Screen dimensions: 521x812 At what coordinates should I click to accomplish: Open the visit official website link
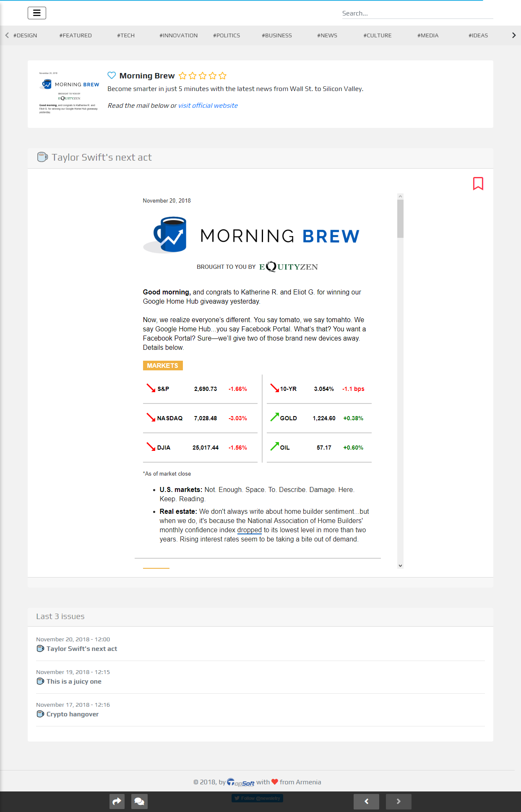click(x=208, y=106)
